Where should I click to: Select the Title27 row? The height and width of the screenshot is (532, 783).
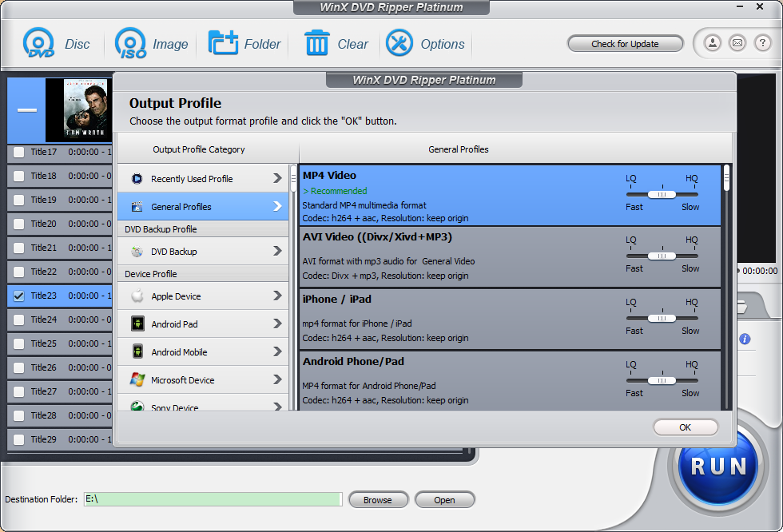(60, 391)
